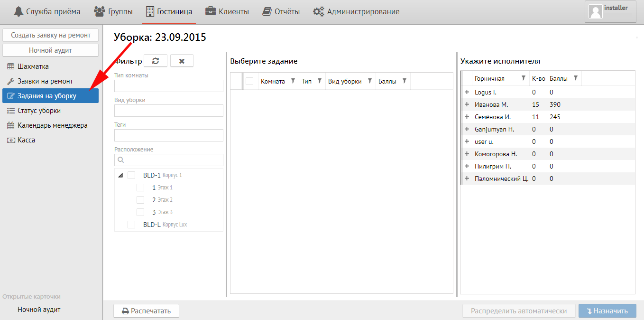The height and width of the screenshot is (320, 644).
Task: Open the Группы menu
Action: [113, 11]
